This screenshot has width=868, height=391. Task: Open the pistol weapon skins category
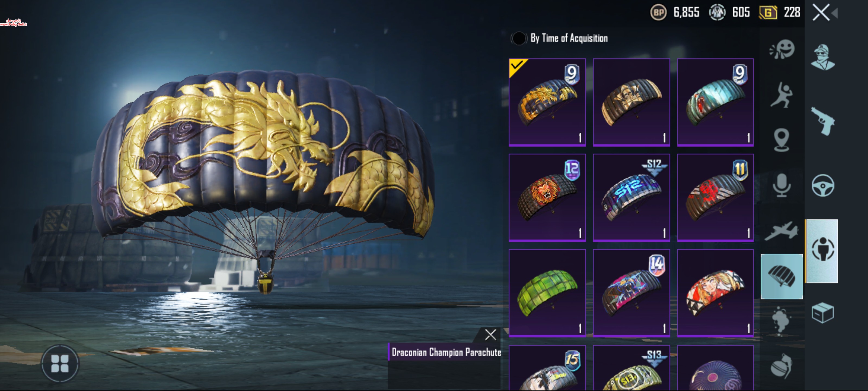tap(822, 121)
